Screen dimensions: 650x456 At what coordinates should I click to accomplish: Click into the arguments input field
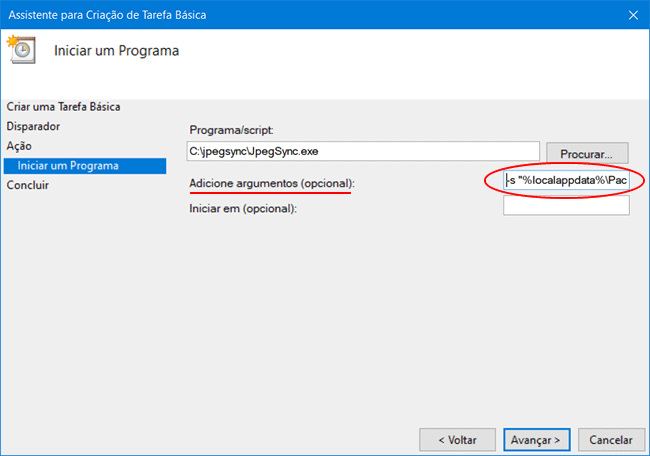coord(566,181)
